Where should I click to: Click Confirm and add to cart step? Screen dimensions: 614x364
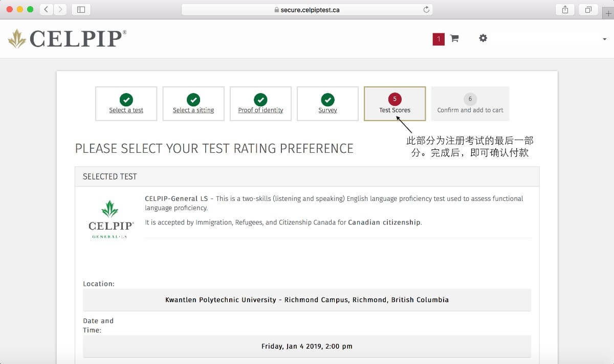click(x=470, y=104)
